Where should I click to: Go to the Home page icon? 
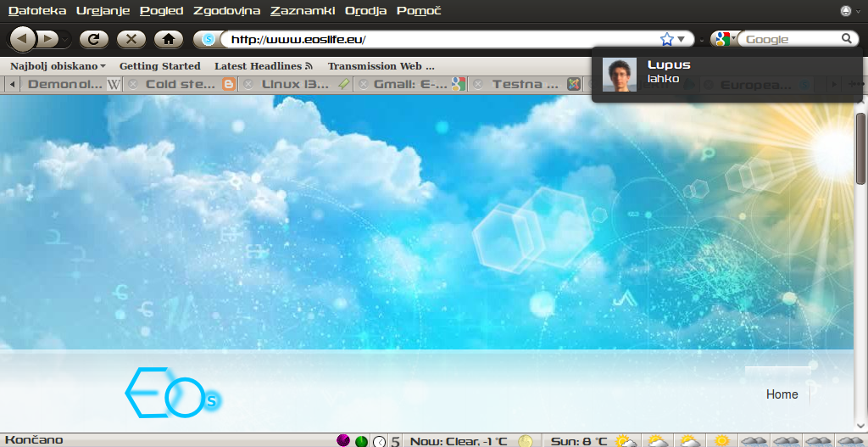coord(169,39)
